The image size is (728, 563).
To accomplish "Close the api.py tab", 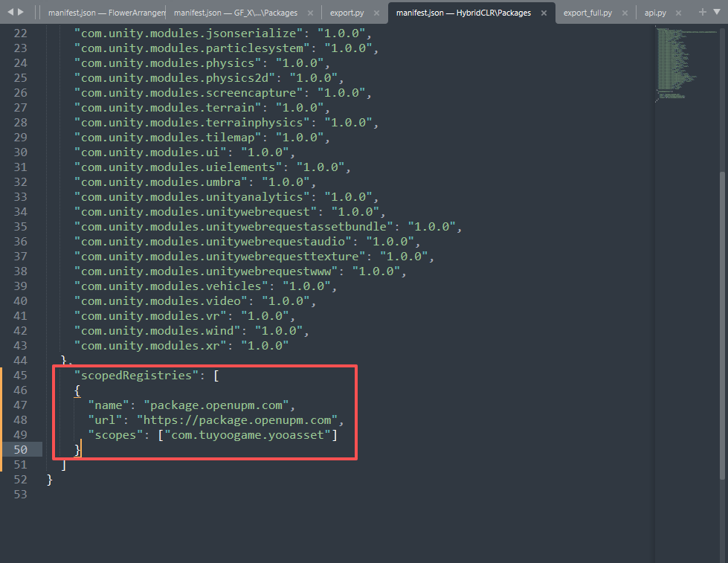I will point(678,13).
